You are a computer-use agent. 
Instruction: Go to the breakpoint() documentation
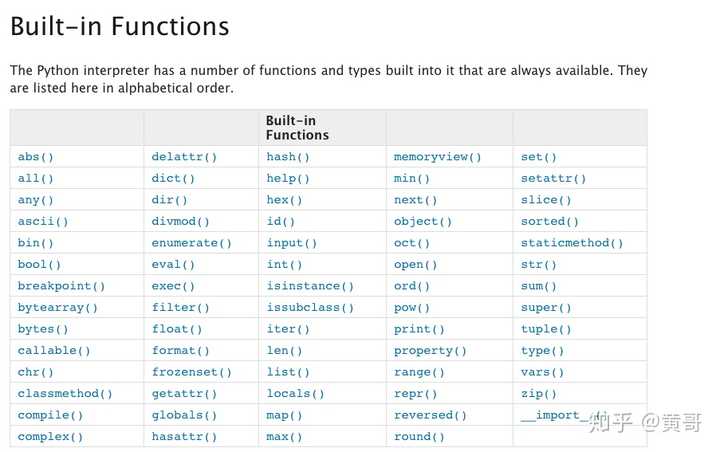pos(61,286)
